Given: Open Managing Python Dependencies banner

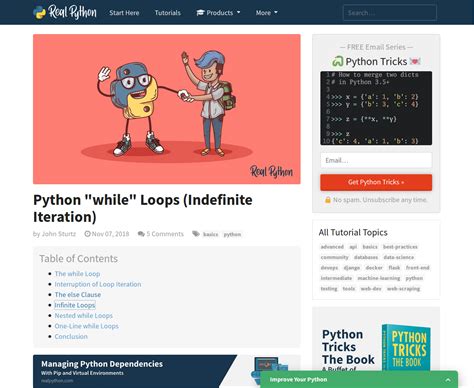Looking at the screenshot, I should [x=167, y=371].
